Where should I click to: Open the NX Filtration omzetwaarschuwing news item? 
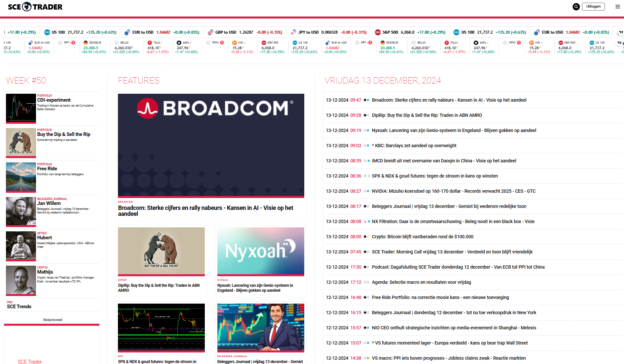pos(453,221)
